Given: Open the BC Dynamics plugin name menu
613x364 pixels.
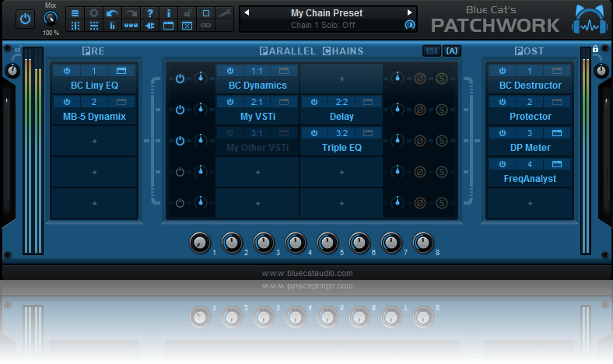Looking at the screenshot, I should (x=257, y=86).
